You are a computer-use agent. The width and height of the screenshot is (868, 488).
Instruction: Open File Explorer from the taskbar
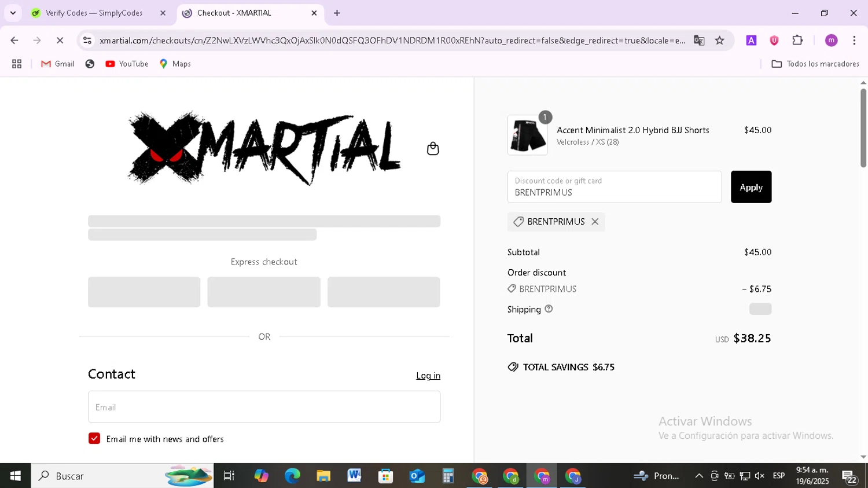[x=323, y=476]
